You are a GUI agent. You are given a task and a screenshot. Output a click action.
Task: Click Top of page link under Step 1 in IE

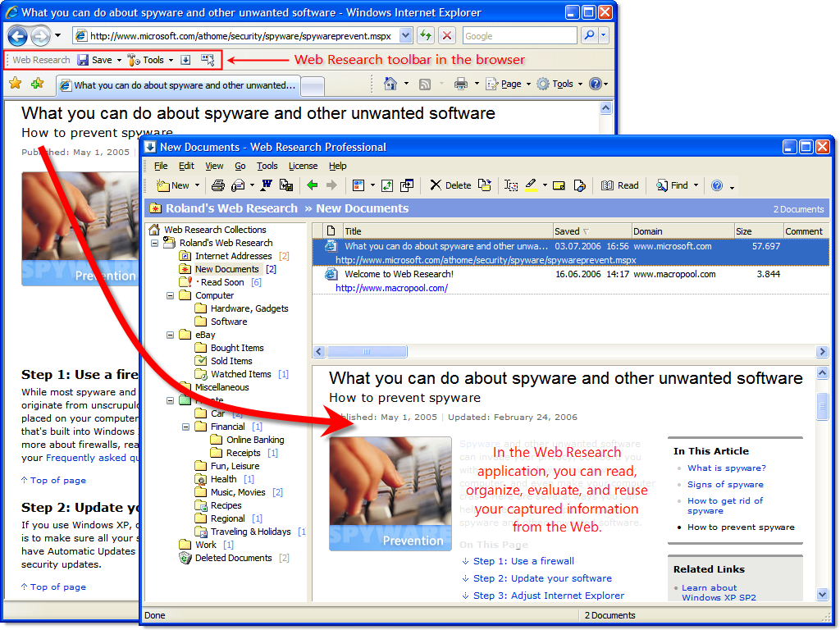pos(58,481)
